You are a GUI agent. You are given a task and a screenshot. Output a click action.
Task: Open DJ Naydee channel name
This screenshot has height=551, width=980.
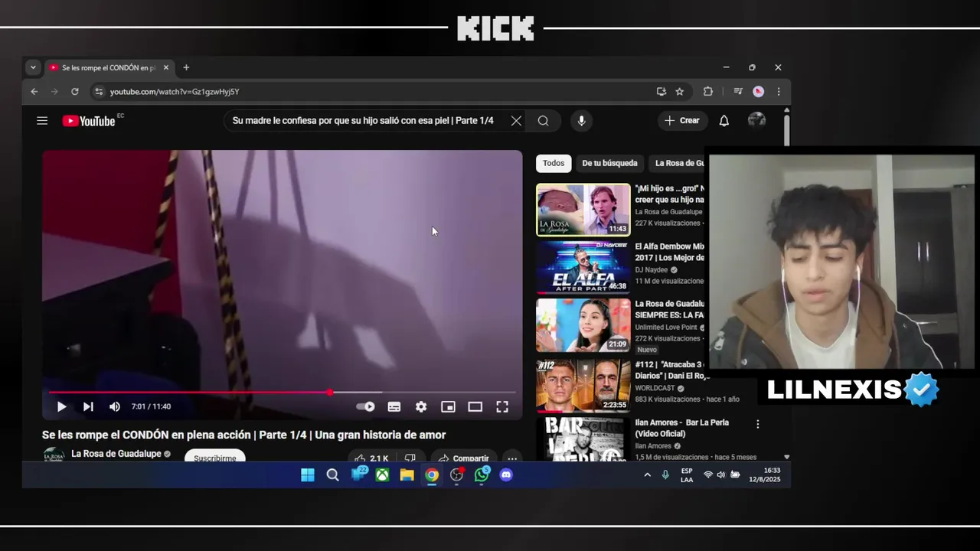point(652,270)
